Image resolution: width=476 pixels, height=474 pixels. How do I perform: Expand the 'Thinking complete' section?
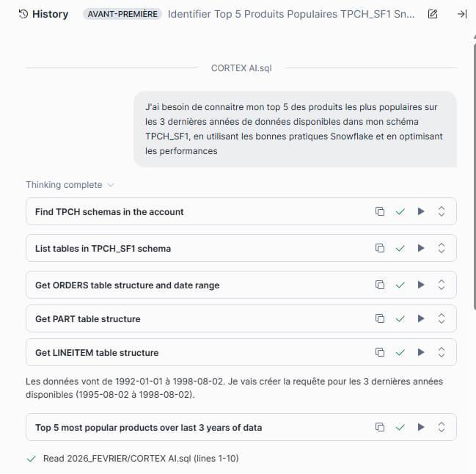pyautogui.click(x=70, y=185)
